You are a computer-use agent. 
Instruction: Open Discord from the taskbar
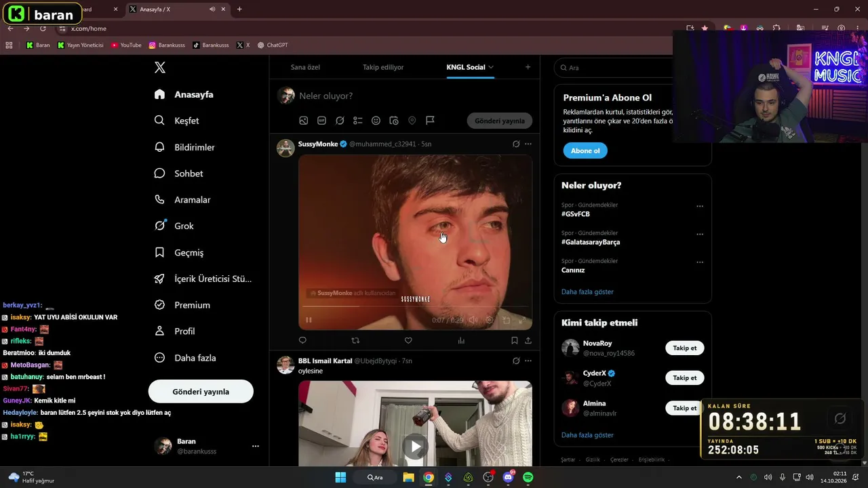(x=508, y=477)
